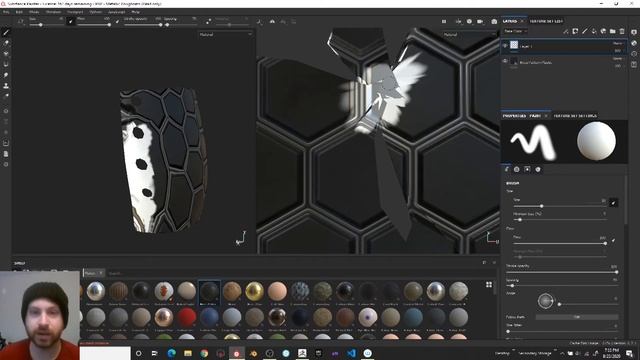Open Visual Studio Code from the taskbar

(351, 353)
